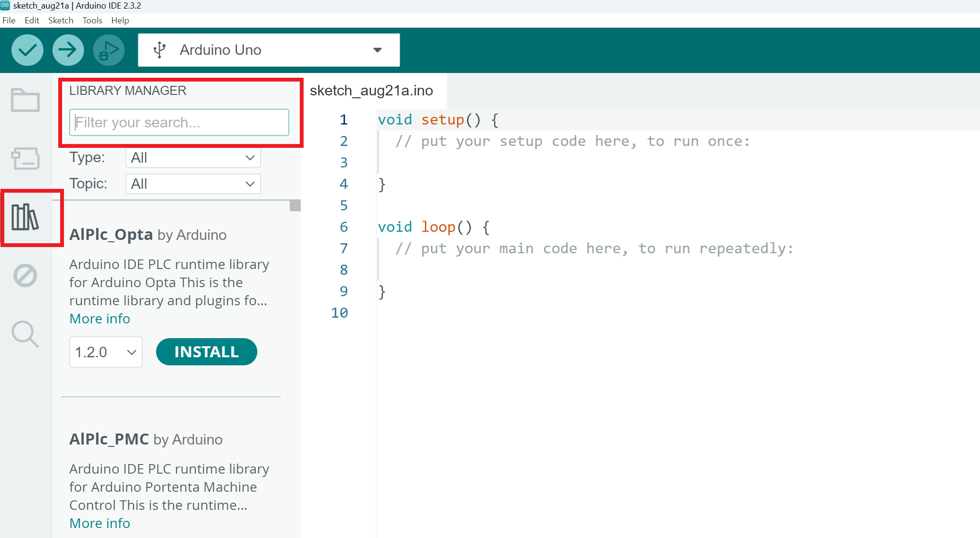Toggle the Library Manager books icon
Screen dimensions: 980x538
(x=25, y=217)
